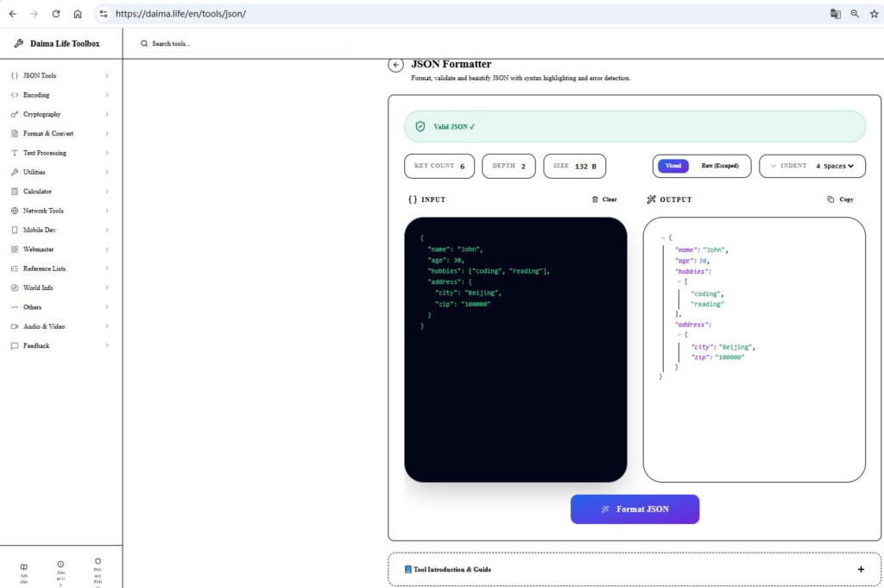
Task: Open Privacy Policy link at sidebar bottom
Action: pyautogui.click(x=98, y=572)
